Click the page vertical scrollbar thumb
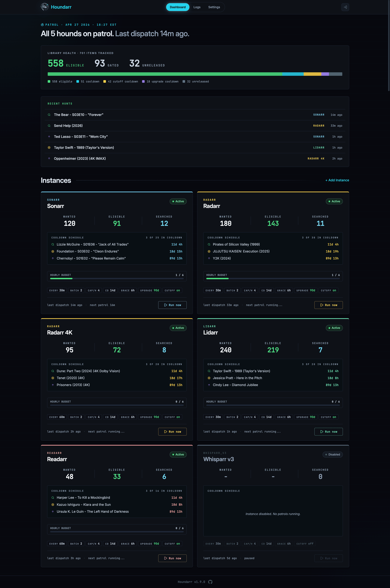This screenshot has width=390, height=588. pyautogui.click(x=389, y=46)
